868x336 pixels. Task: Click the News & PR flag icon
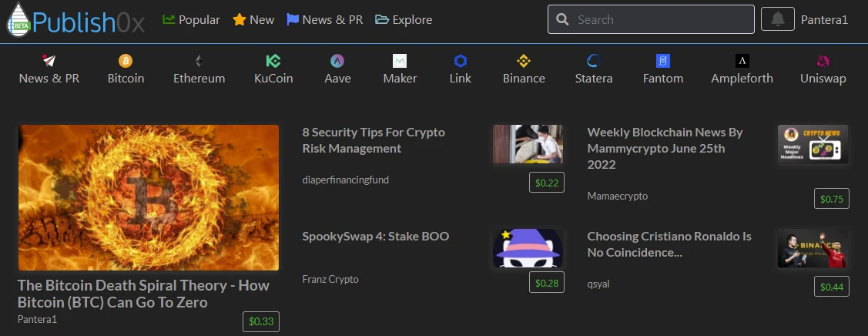point(293,19)
